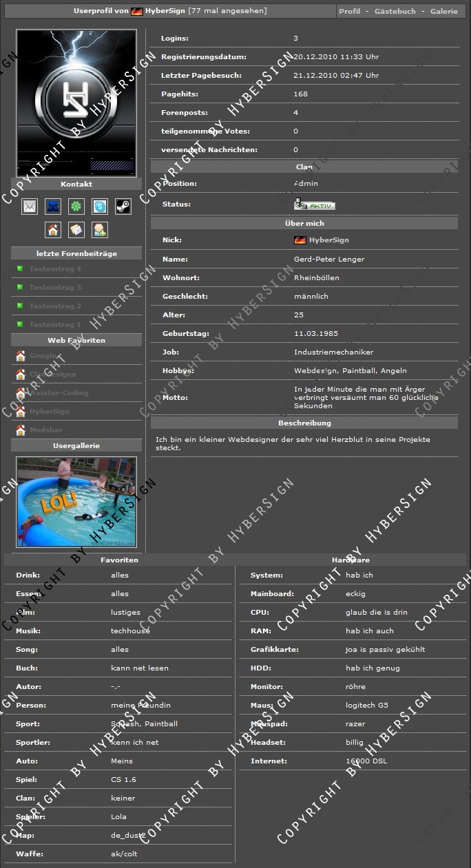Click the green ICQ flower icon

pos(76,207)
